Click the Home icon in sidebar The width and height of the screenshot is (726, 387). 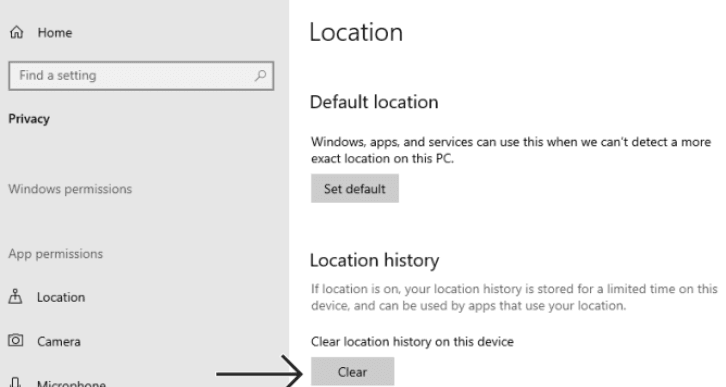(17, 32)
